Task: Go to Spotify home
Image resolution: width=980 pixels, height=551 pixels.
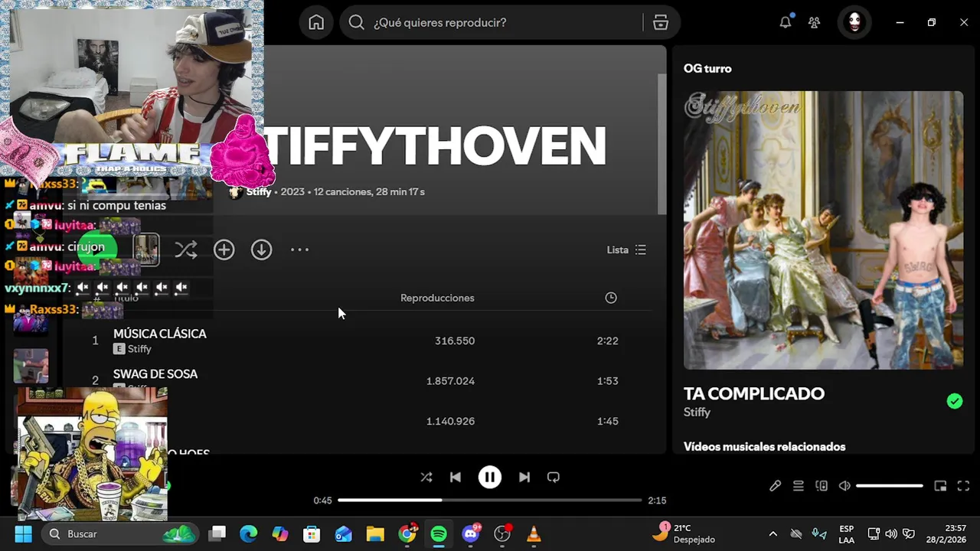Action: click(316, 22)
